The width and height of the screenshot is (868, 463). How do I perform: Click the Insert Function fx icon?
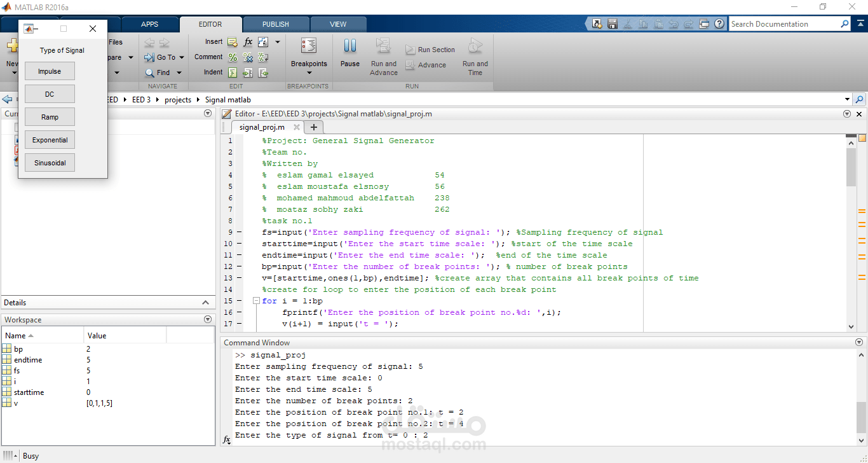tap(248, 42)
